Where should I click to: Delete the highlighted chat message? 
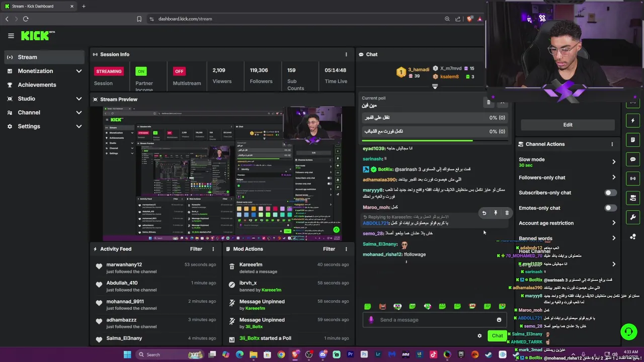(507, 213)
